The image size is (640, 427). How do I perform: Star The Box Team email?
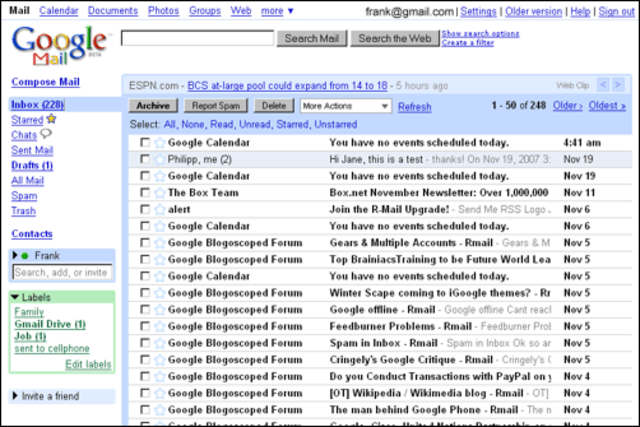(160, 193)
